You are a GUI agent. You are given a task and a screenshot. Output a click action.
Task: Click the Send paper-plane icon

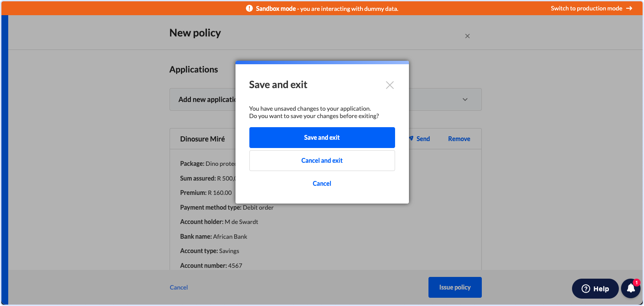click(x=410, y=138)
